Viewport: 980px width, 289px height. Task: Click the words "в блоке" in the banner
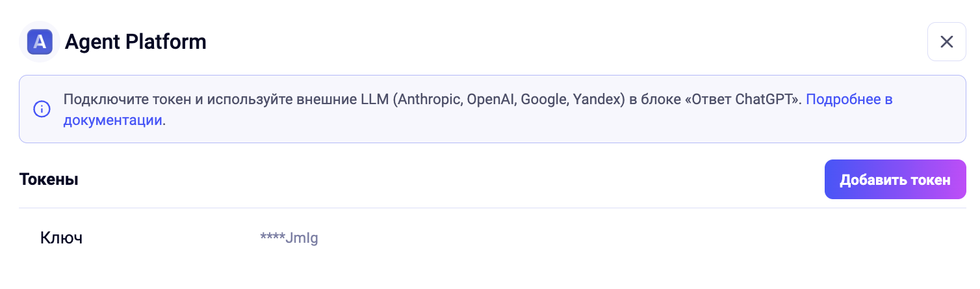(x=656, y=100)
